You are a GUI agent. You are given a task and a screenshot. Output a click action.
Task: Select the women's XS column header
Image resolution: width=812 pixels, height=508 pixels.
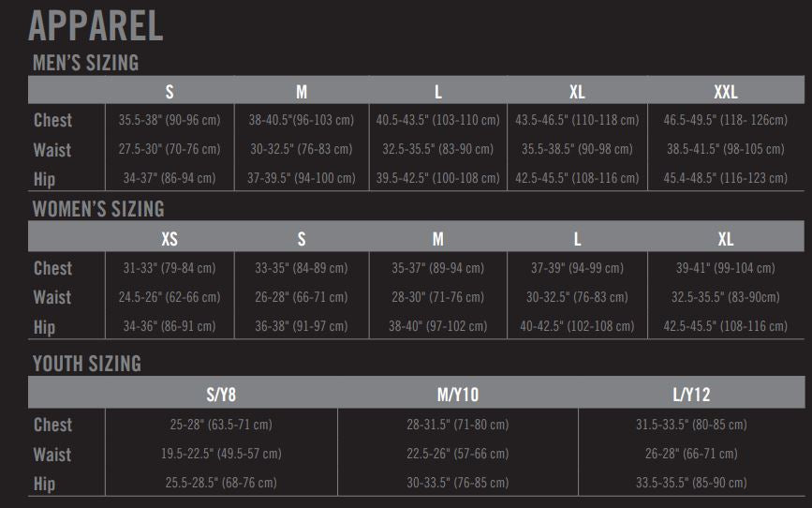coord(170,239)
